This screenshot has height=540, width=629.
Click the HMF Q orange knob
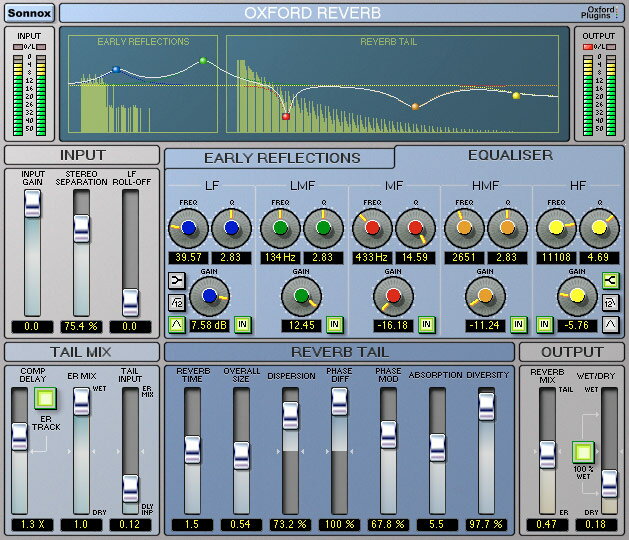(507, 228)
